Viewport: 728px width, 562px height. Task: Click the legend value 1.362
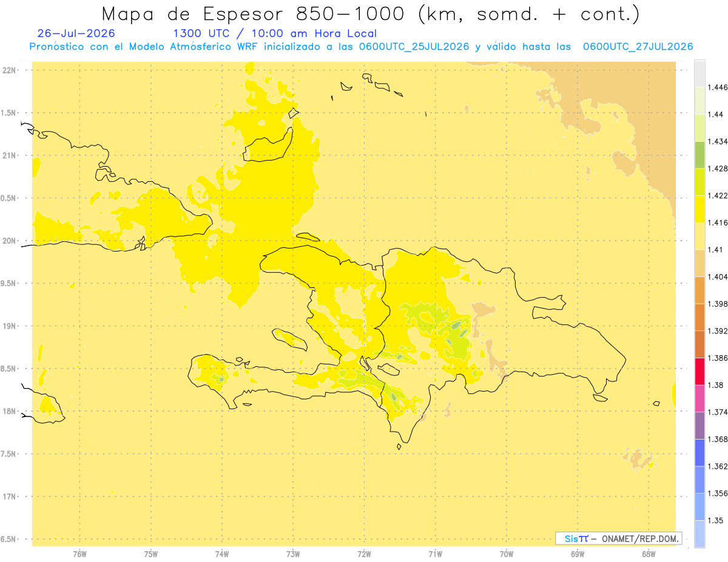tap(718, 466)
